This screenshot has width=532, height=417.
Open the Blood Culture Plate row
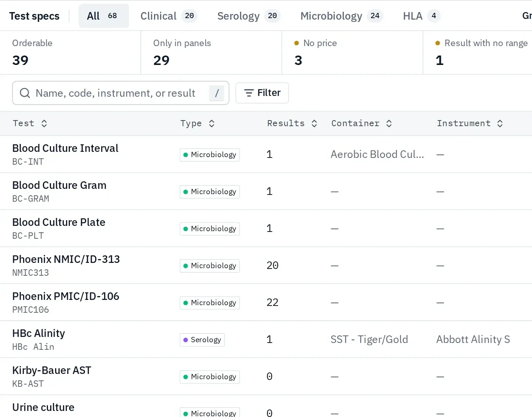[x=266, y=229]
